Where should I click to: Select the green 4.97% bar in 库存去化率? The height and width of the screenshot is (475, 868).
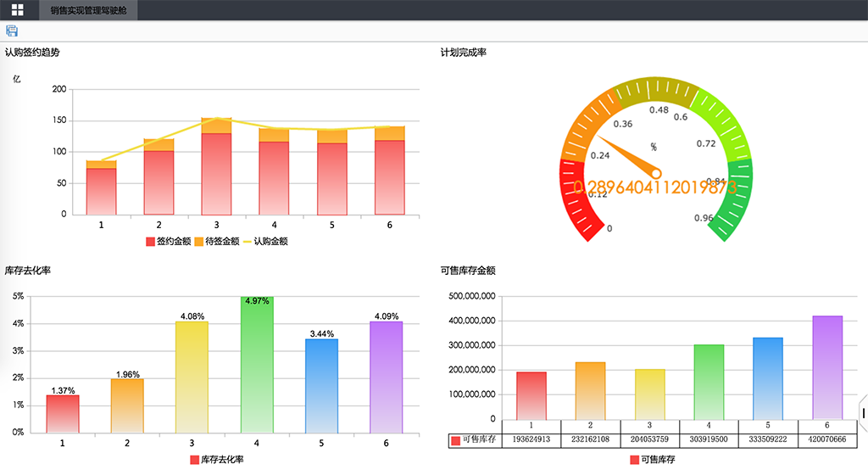(x=257, y=365)
